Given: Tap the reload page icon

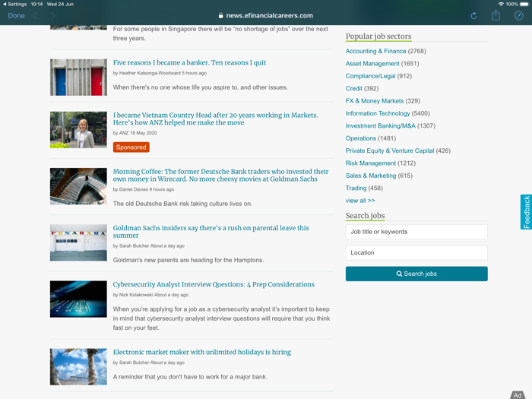Looking at the screenshot, I should (x=473, y=16).
